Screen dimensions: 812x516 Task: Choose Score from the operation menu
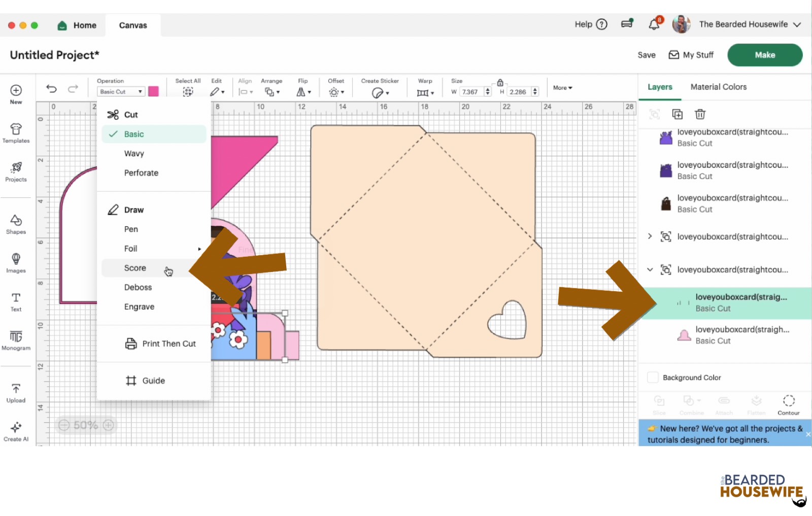click(135, 268)
